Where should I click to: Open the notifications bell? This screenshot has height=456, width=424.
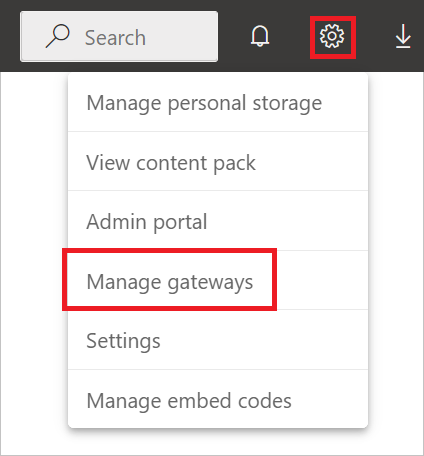pyautogui.click(x=260, y=36)
